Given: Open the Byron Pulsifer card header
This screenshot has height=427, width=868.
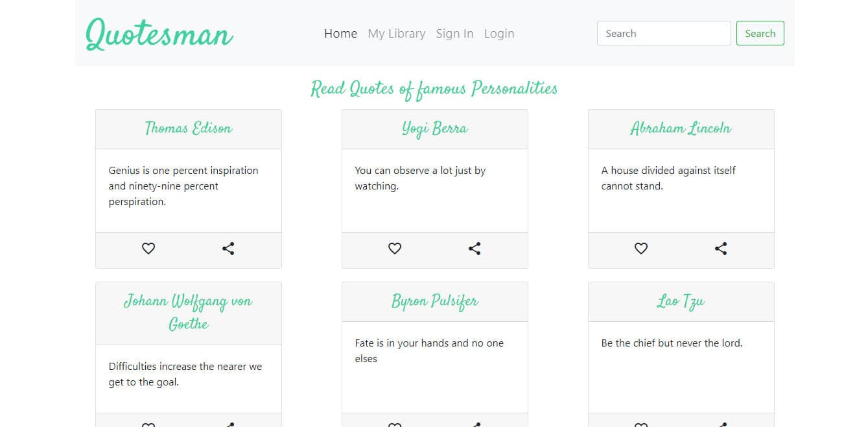Looking at the screenshot, I should tap(434, 302).
